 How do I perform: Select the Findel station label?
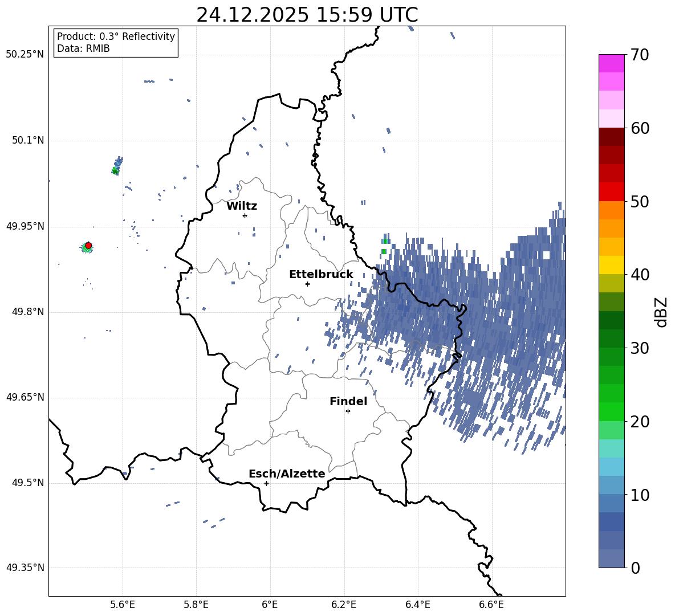(348, 401)
